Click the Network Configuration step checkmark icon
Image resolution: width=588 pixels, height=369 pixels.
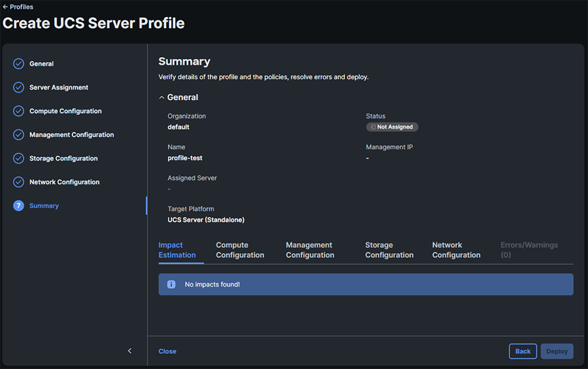coord(18,182)
